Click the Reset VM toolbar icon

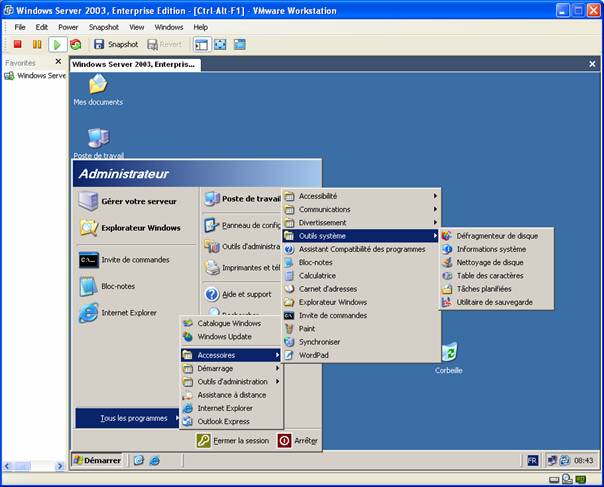tap(76, 44)
